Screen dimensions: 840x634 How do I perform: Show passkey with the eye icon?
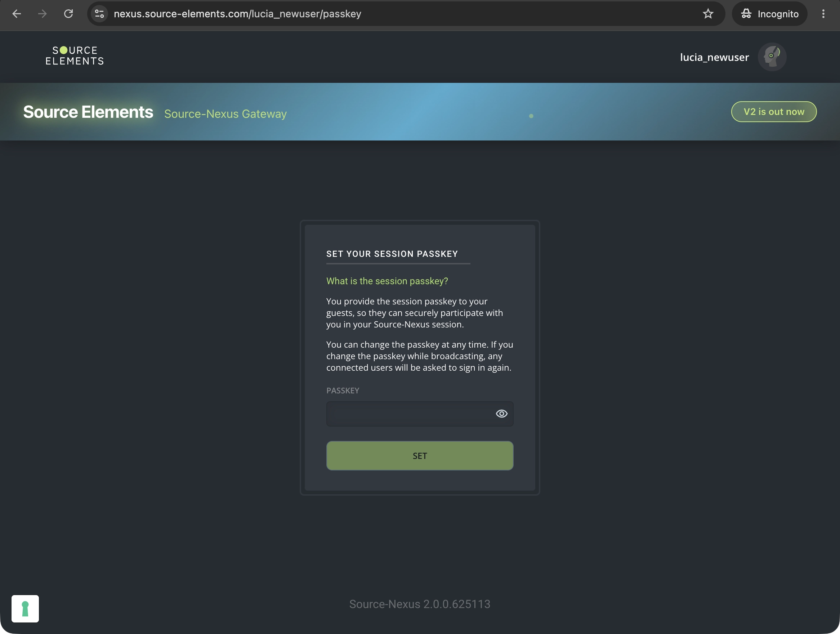[502, 414]
